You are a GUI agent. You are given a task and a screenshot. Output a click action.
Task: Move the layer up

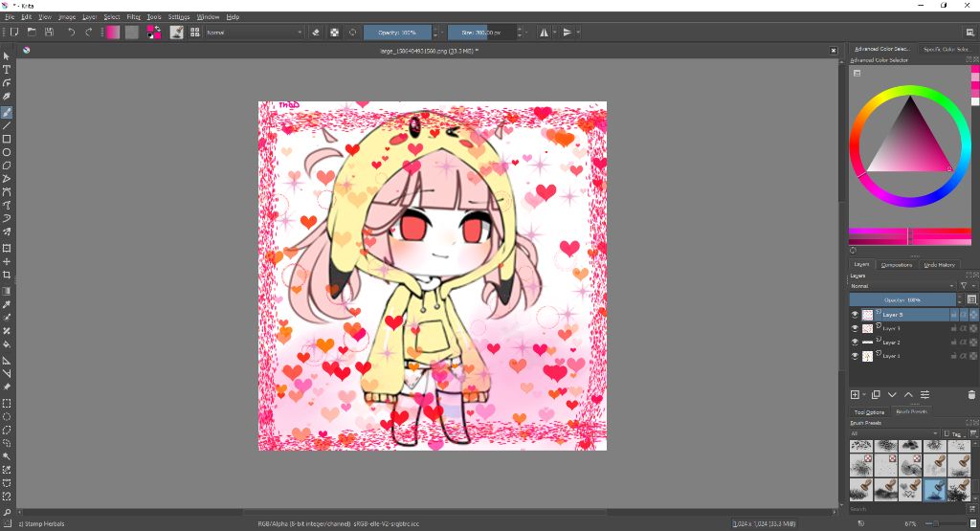908,395
